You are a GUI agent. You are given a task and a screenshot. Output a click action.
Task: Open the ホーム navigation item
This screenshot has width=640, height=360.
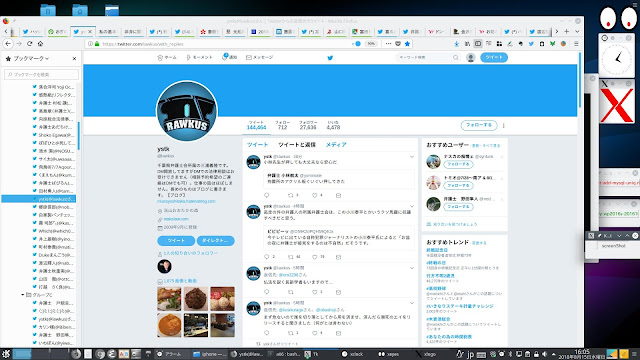tap(167, 58)
